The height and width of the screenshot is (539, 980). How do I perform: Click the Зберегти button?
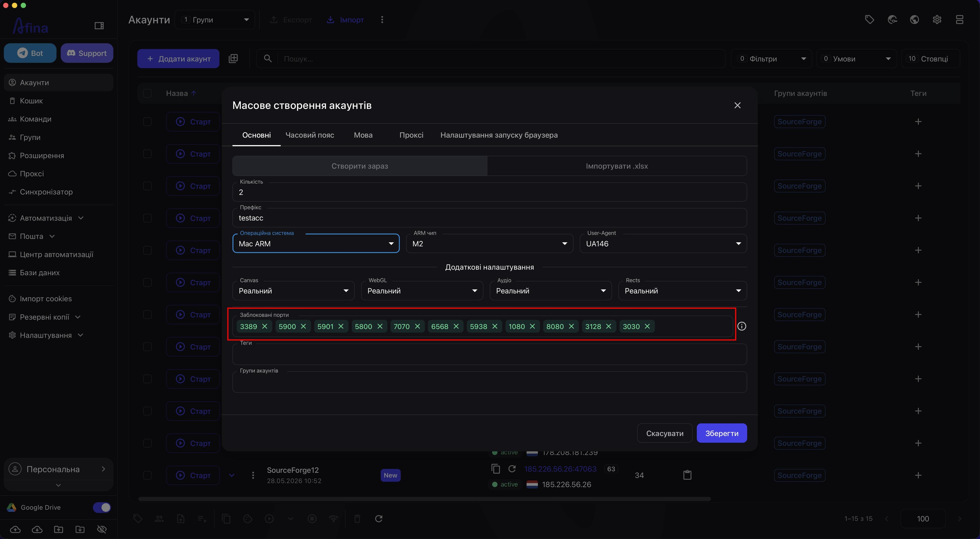(722, 433)
